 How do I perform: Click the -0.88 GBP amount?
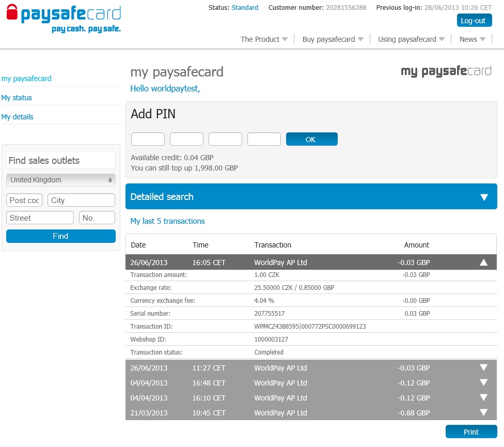[x=414, y=412]
